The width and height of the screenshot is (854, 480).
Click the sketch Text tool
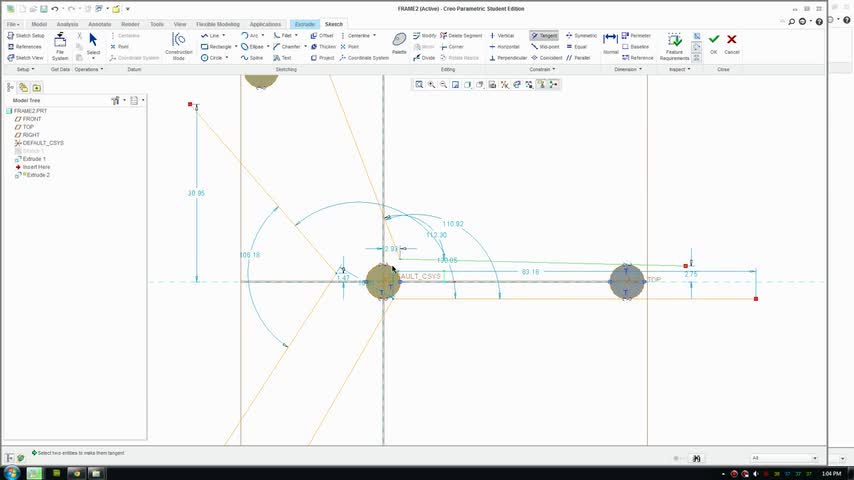(283, 58)
